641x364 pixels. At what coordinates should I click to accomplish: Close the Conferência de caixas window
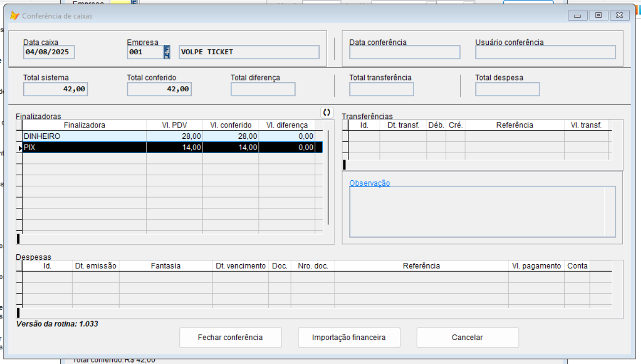coord(619,16)
